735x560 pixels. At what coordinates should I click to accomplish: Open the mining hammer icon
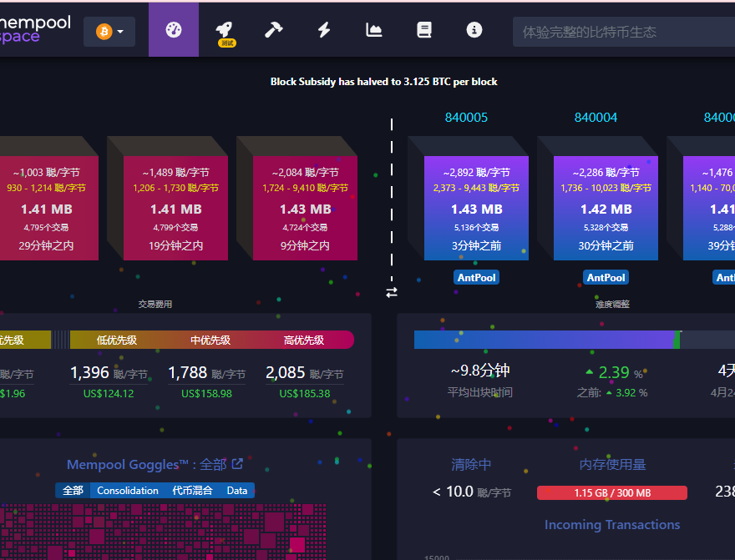274,30
